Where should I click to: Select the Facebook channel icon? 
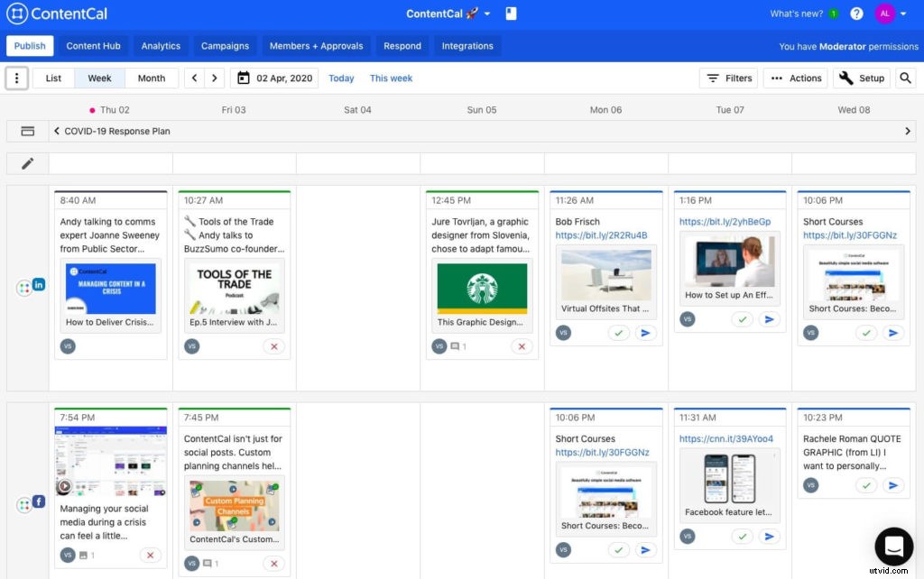point(39,502)
